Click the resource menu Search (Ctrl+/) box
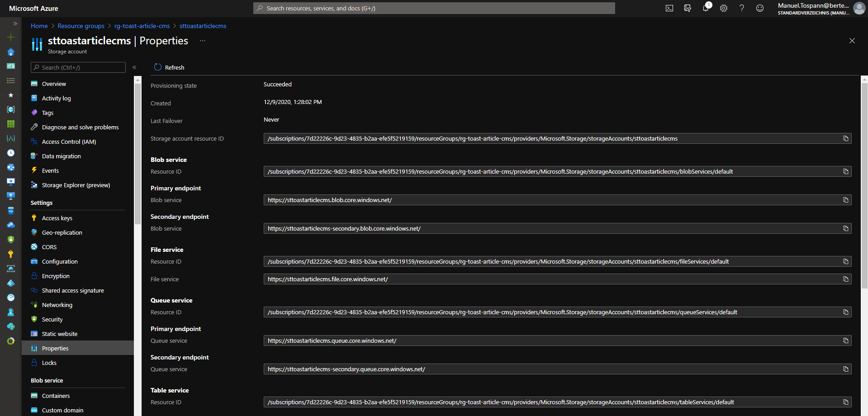The height and width of the screenshot is (416, 868). pos(78,67)
